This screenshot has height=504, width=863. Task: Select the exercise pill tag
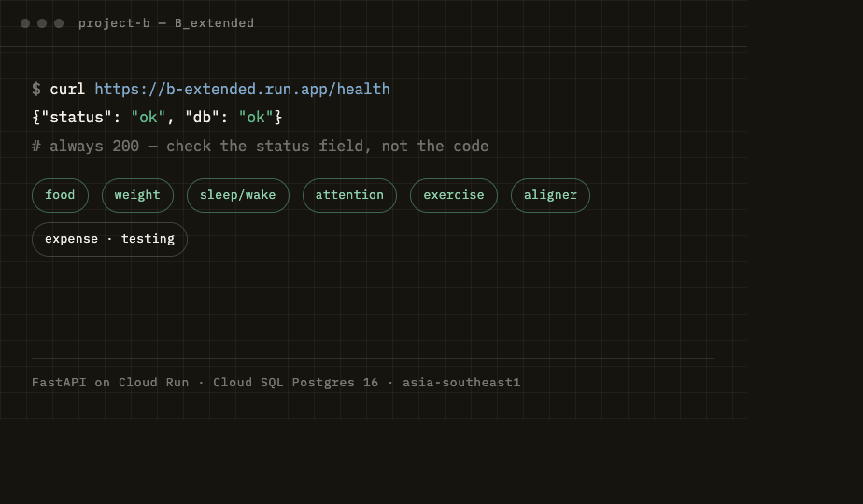(x=454, y=195)
